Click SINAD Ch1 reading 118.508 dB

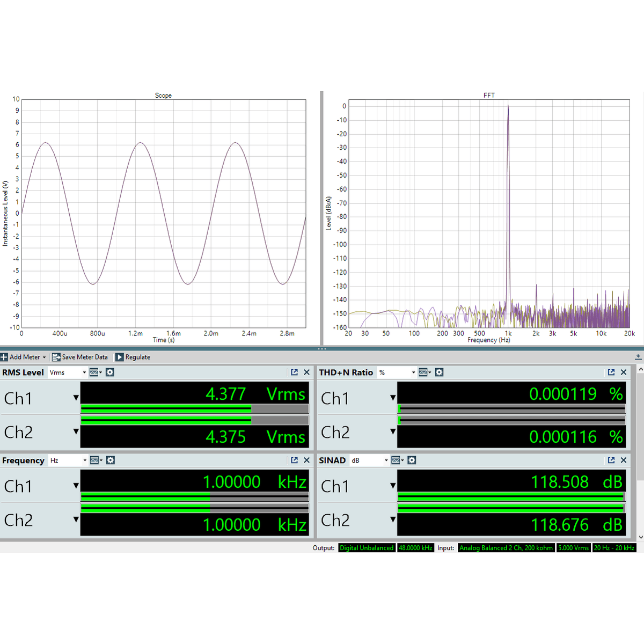tap(577, 482)
